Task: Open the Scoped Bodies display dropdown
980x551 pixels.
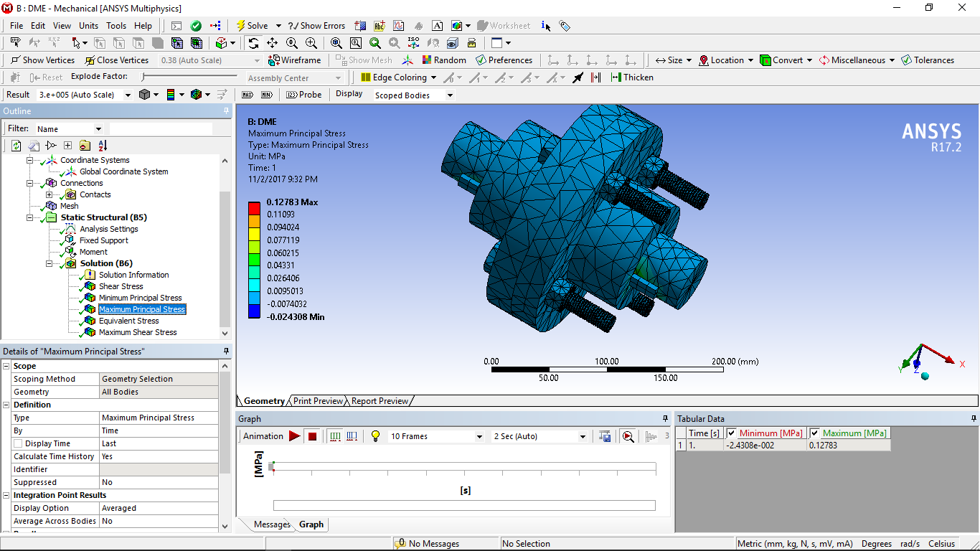Action: pos(414,95)
